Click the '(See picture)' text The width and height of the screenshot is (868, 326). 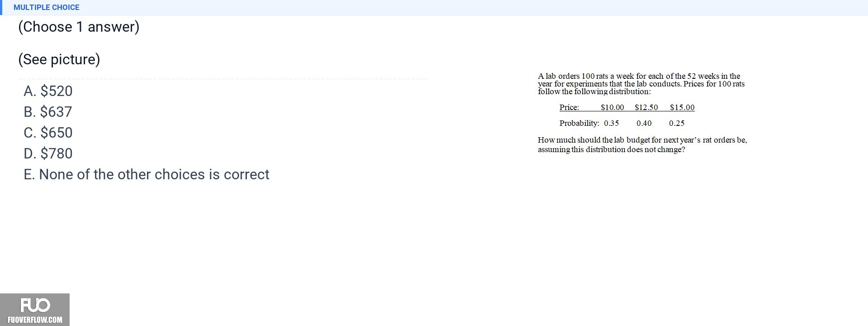coord(59,59)
